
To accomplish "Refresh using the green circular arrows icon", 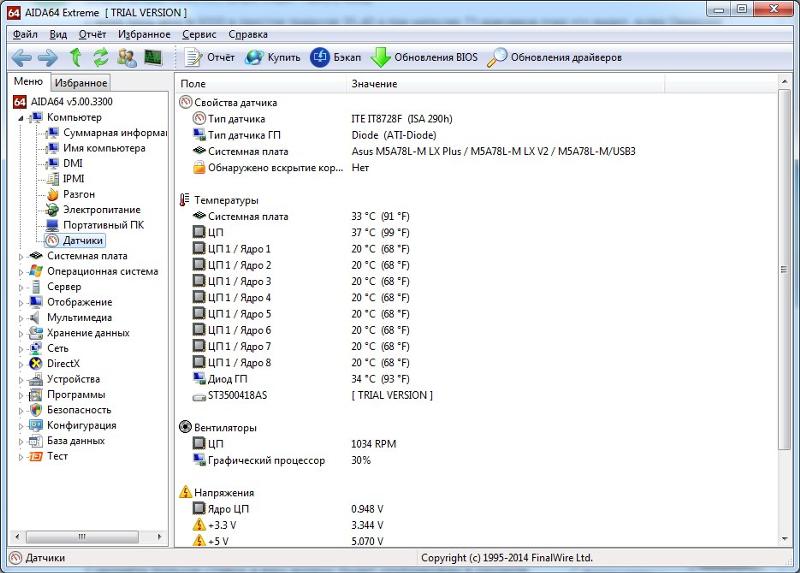I will 101,57.
